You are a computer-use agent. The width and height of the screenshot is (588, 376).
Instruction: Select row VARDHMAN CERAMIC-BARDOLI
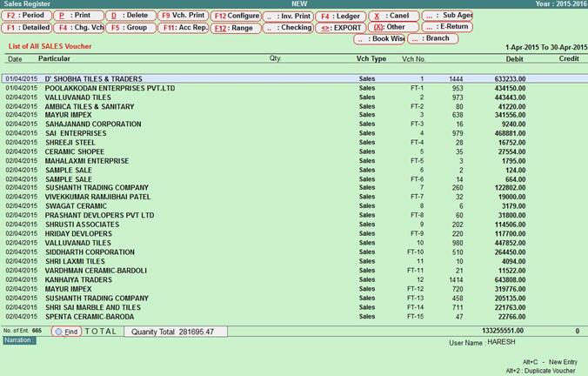point(294,271)
